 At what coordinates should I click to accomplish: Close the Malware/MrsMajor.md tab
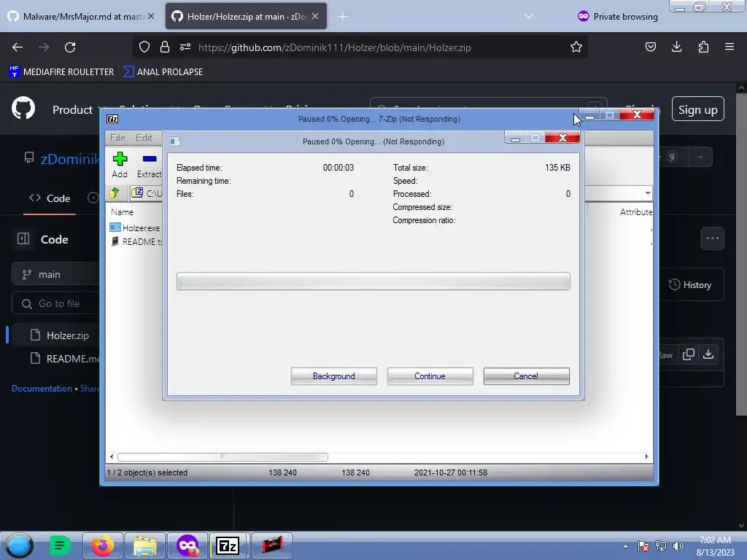(151, 16)
